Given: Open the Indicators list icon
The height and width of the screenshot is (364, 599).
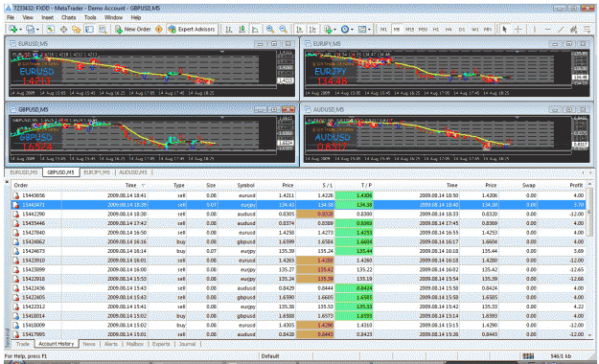Looking at the screenshot, I should pyautogui.click(x=328, y=30).
